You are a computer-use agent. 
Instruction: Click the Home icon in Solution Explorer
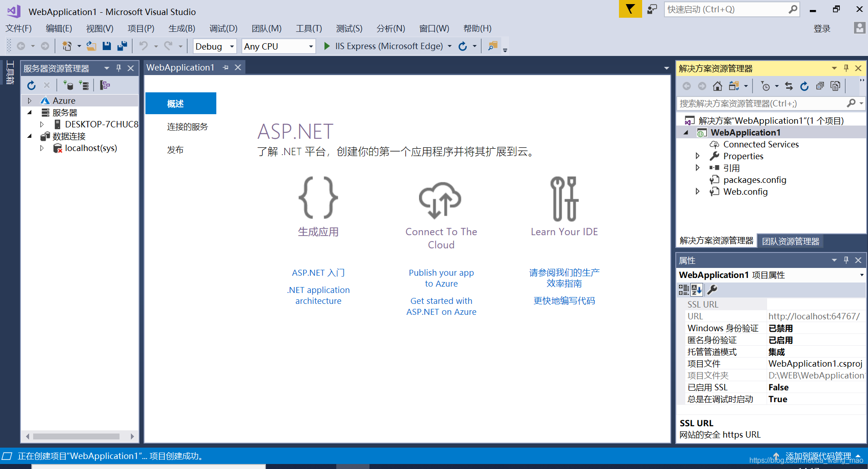click(718, 86)
